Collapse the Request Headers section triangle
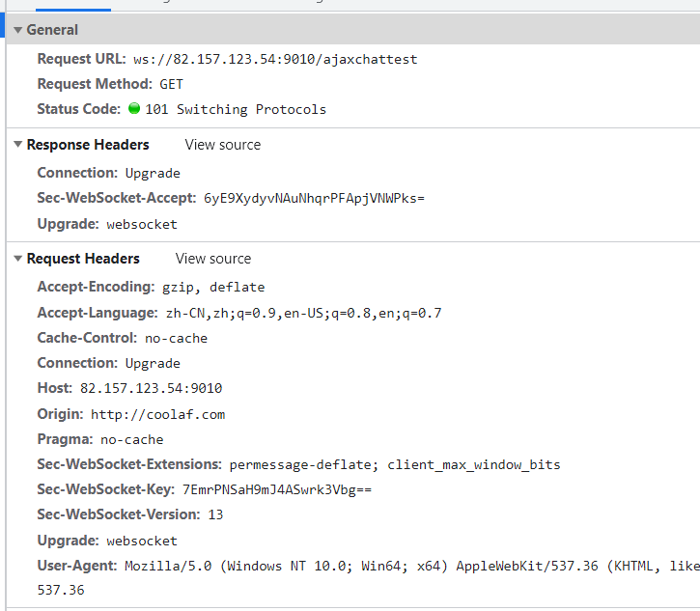This screenshot has width=700, height=611. [x=17, y=259]
